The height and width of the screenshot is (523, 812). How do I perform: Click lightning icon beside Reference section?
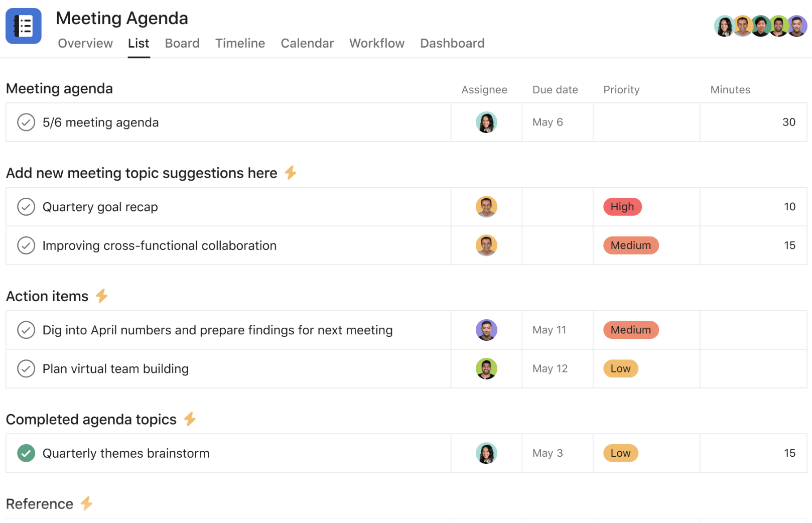pos(87,503)
